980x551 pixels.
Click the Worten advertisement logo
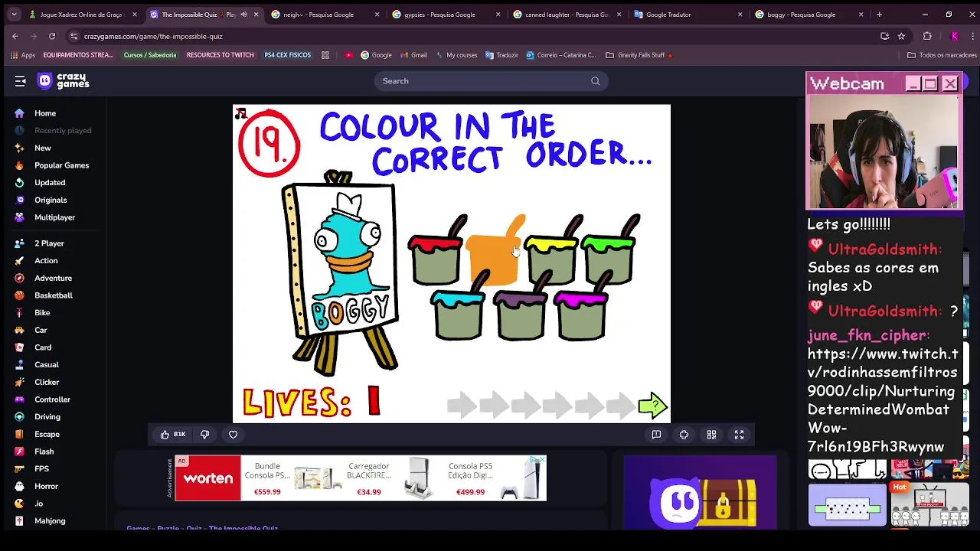tap(207, 479)
